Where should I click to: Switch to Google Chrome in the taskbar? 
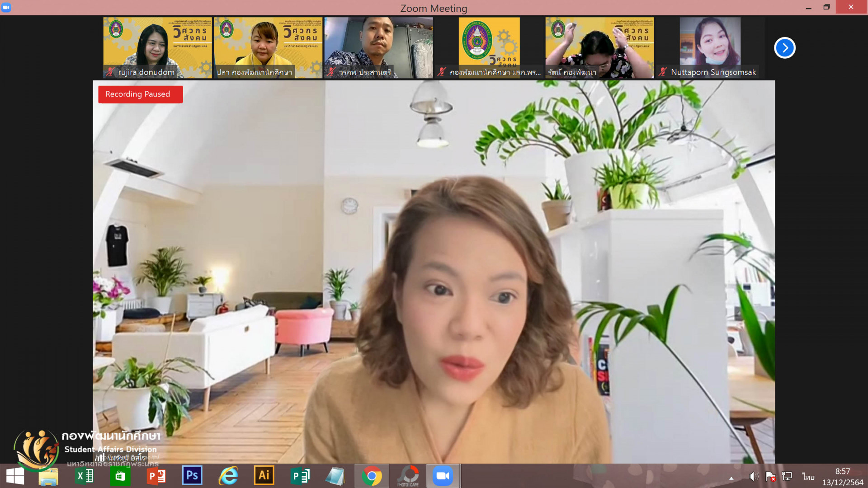pos(372,476)
